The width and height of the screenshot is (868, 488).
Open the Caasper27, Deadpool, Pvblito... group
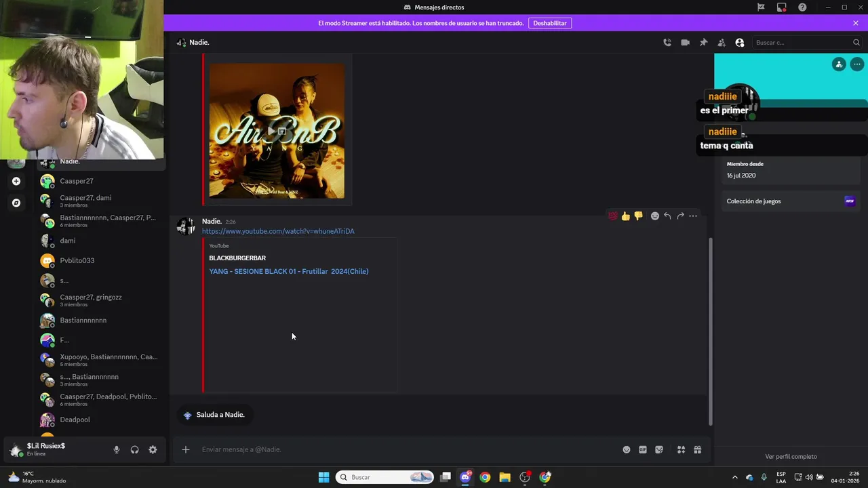[101, 399]
